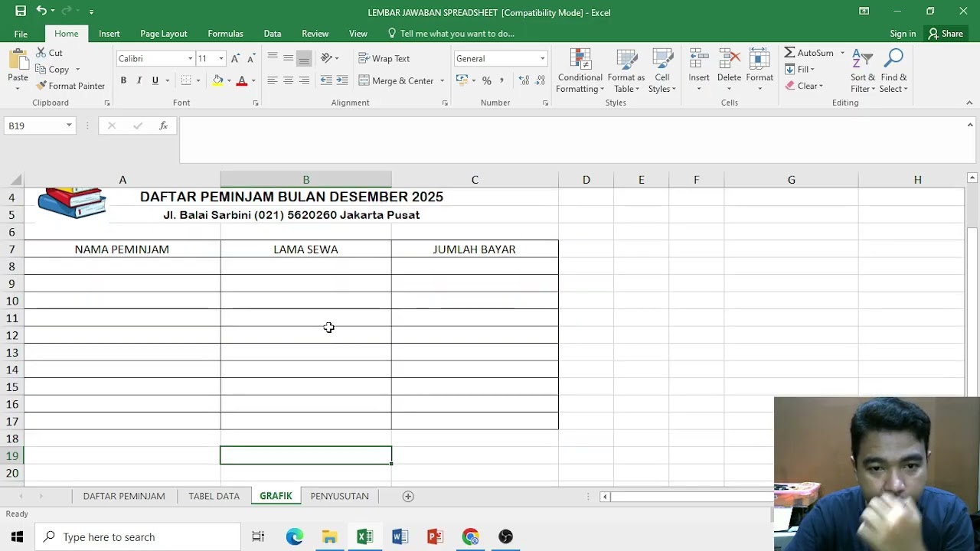
Task: Open Merge & Center dropdown arrow
Action: click(442, 81)
